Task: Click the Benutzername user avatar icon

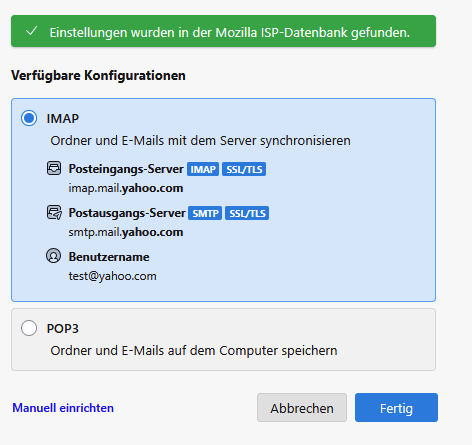Action: tap(53, 256)
